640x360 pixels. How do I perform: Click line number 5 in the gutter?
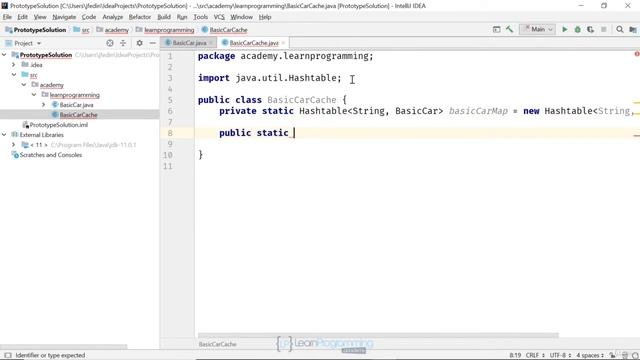[x=170, y=100]
